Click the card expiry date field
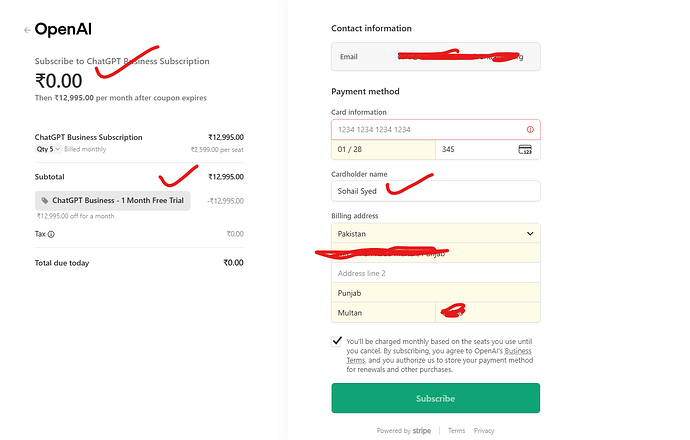The width and height of the screenshot is (690, 440). (x=383, y=149)
